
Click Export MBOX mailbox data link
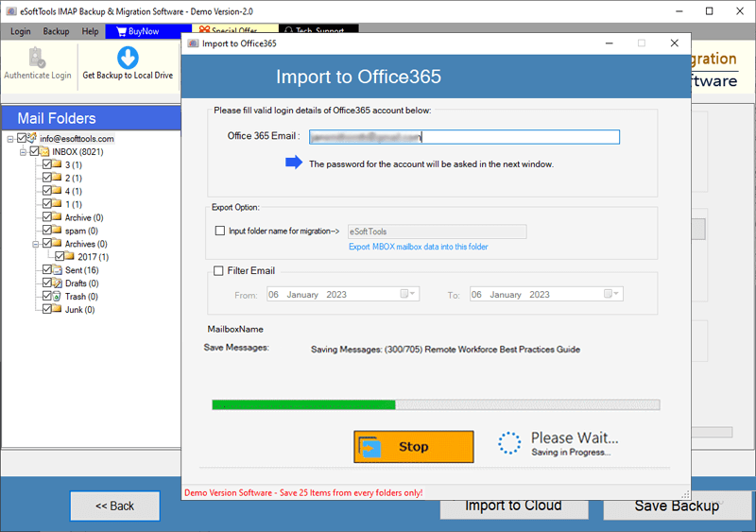point(418,247)
